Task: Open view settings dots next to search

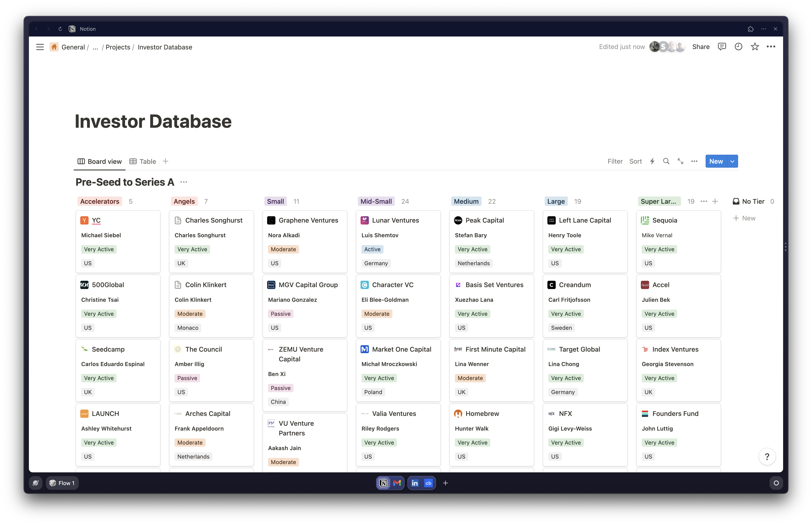Action: 694,161
